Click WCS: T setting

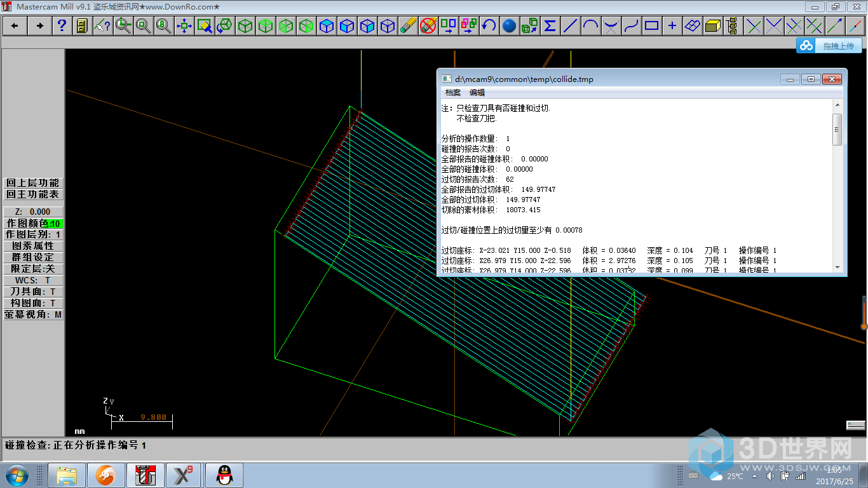click(33, 280)
